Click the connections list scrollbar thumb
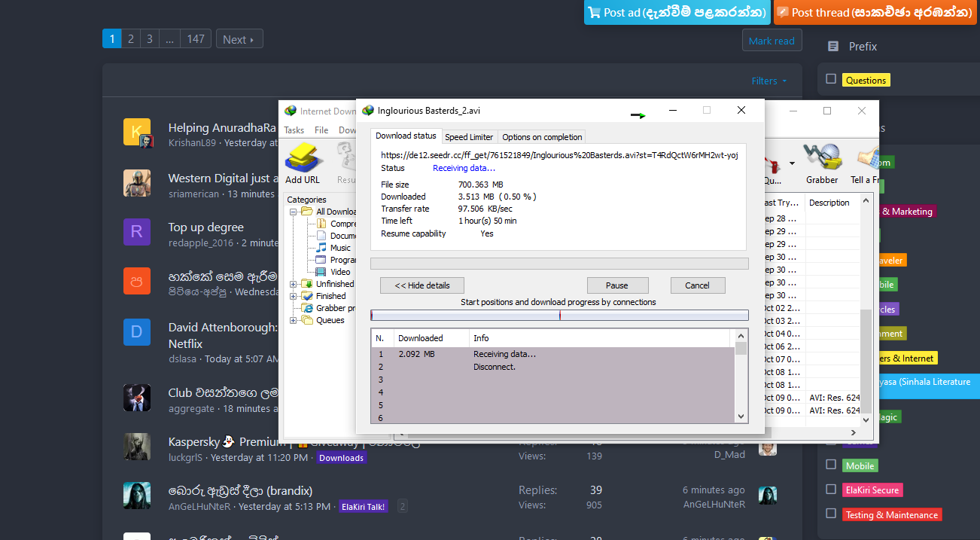This screenshot has width=980, height=540. click(741, 348)
